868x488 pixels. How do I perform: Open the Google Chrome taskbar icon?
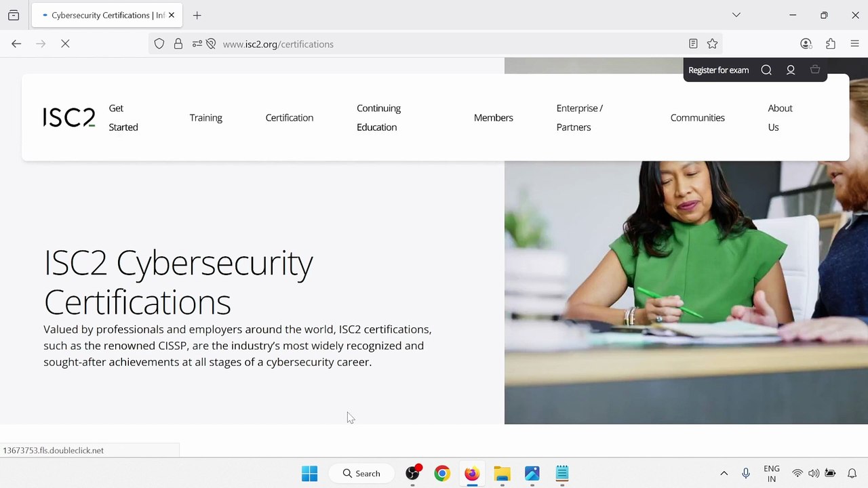click(442, 473)
